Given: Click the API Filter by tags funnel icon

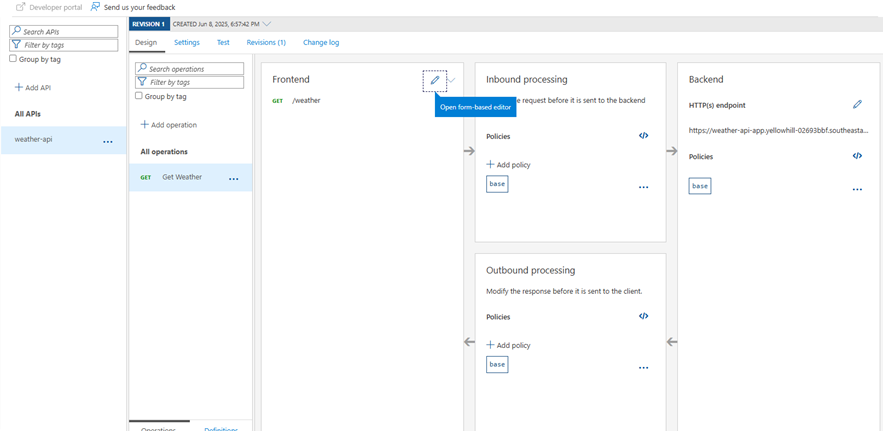Looking at the screenshot, I should pos(16,45).
